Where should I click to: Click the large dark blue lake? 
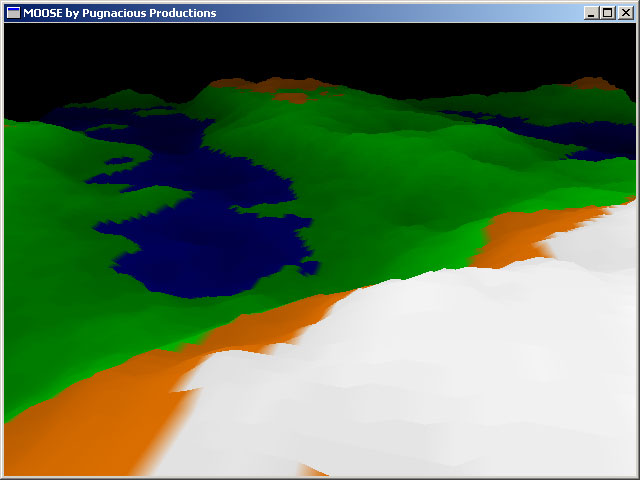pos(210,250)
